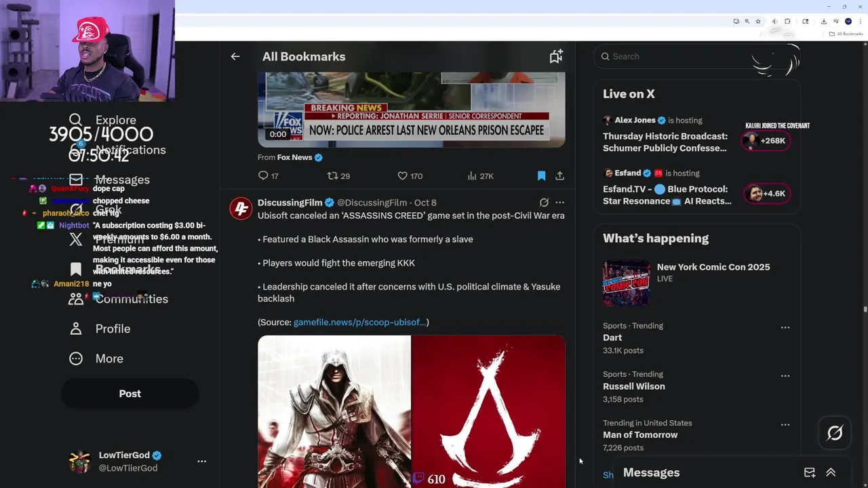Click the browser bookmark star icon
The image size is (868, 488).
pos(758,21)
